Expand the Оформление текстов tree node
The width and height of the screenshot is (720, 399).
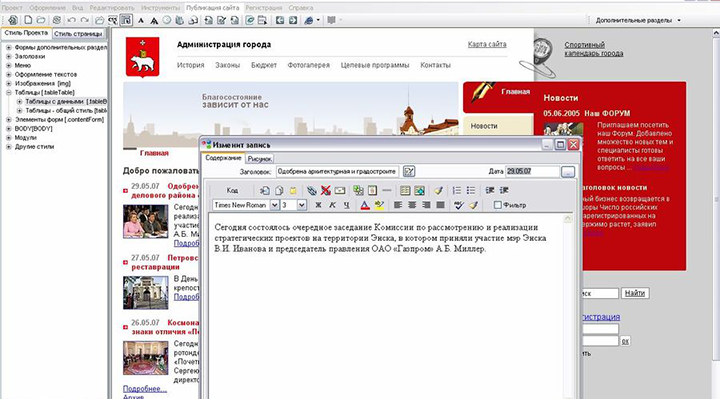(8, 74)
